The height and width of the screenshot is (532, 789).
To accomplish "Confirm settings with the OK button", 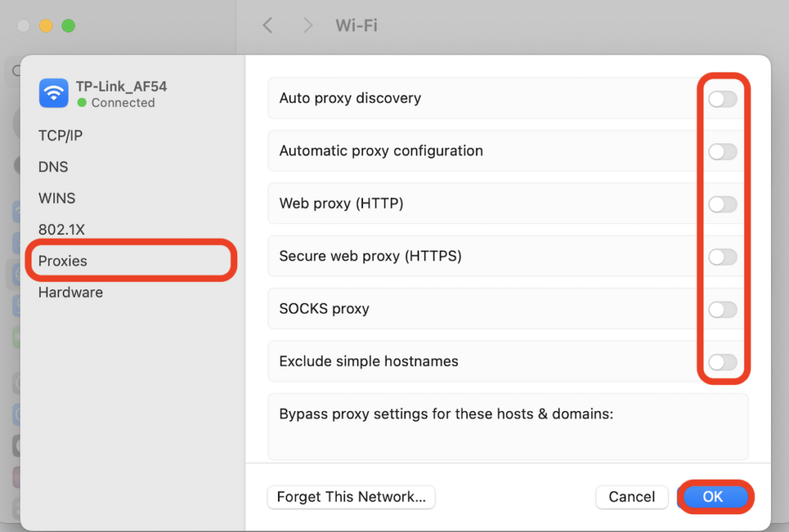I will pos(713,497).
